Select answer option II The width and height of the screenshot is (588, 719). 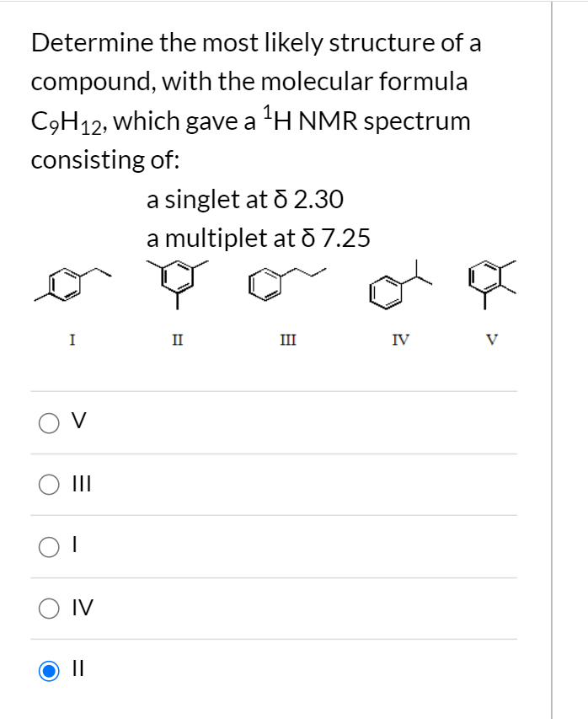click(x=49, y=670)
